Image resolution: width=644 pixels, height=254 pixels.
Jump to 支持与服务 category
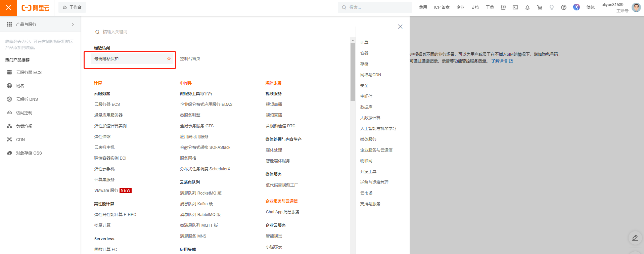point(370,204)
